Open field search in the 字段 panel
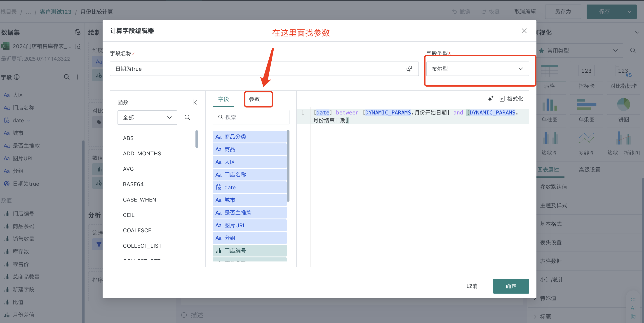Viewport: 644px width, 323px height. (66, 77)
